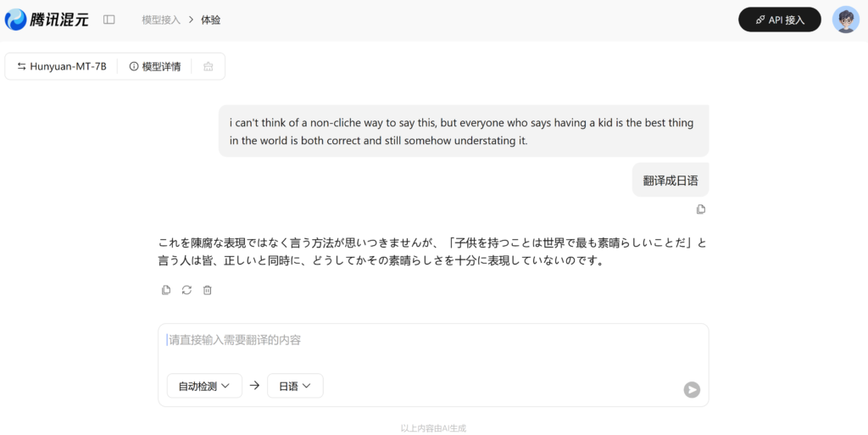Click the arrow between language selectors
The height and width of the screenshot is (435, 868).
(254, 386)
